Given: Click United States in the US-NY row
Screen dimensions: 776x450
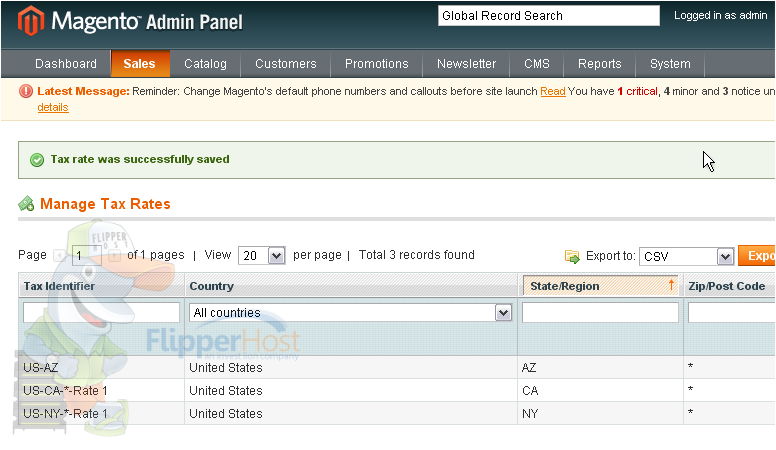Looking at the screenshot, I should point(226,413).
